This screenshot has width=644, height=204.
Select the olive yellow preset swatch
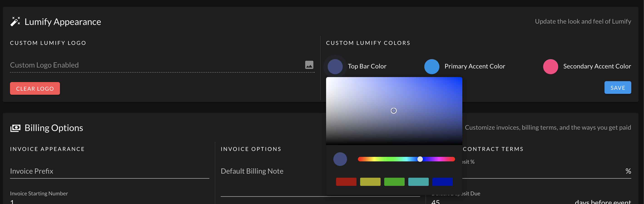pyautogui.click(x=370, y=182)
